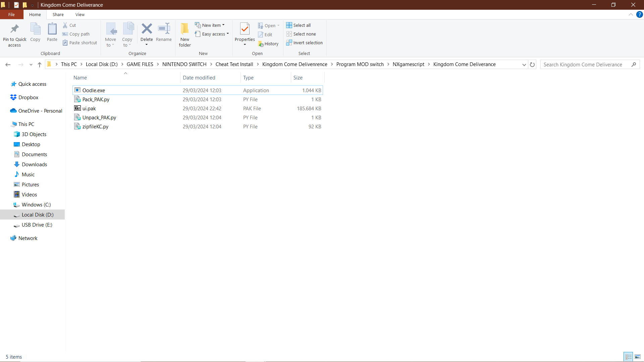This screenshot has height=362, width=644.
Task: Open OneDrive - Personal in sidebar
Action: pos(36,111)
